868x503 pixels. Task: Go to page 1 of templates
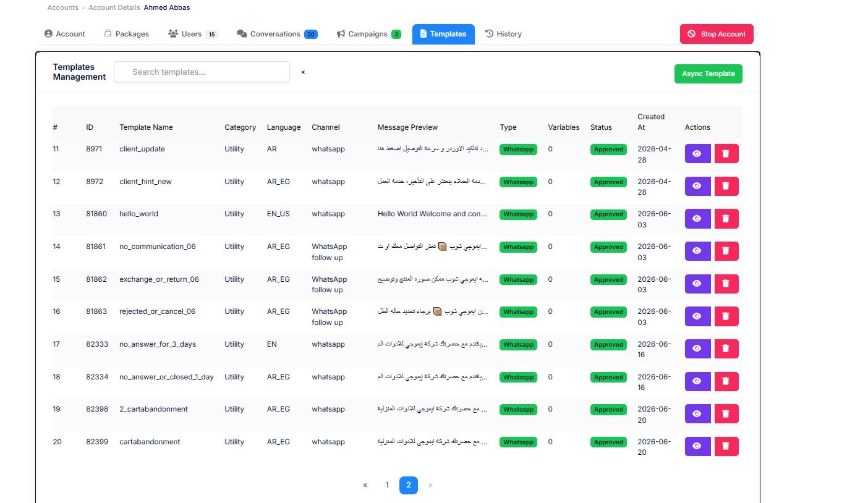387,485
